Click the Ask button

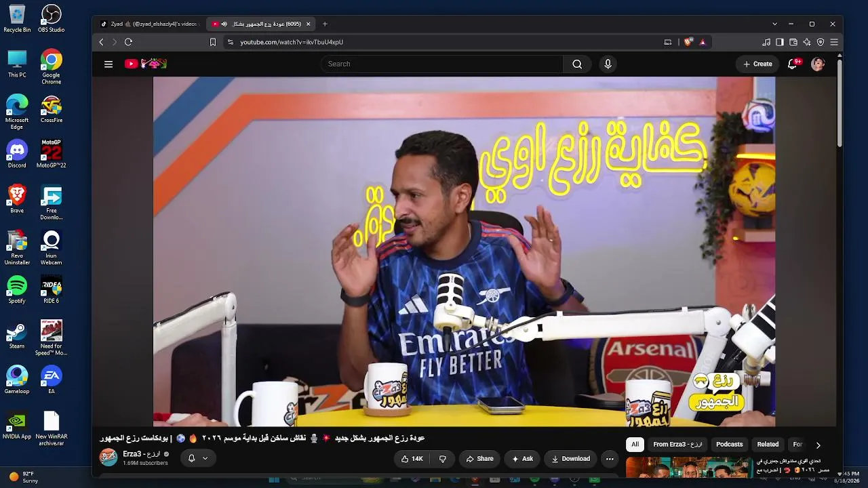(522, 459)
